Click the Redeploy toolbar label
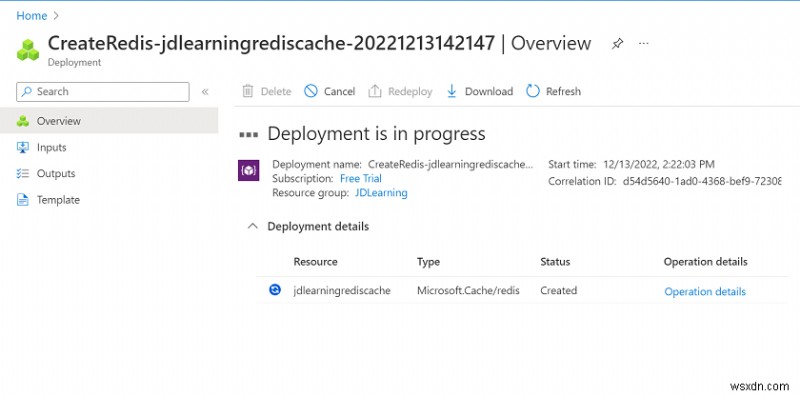The height and width of the screenshot is (396, 800). tap(410, 92)
